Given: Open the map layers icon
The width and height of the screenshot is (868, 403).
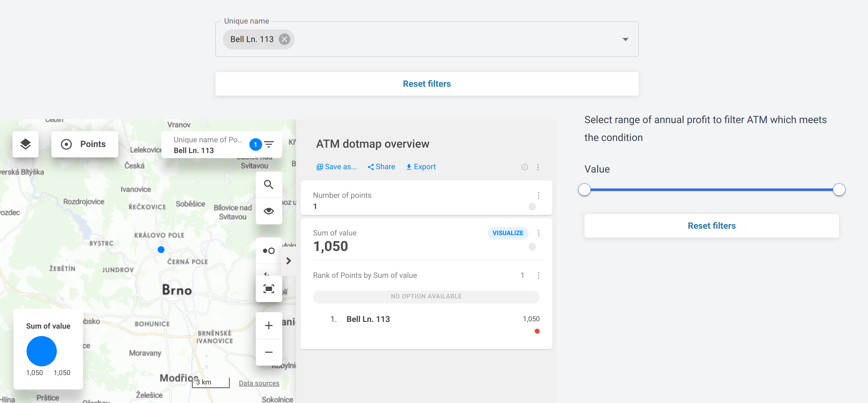Looking at the screenshot, I should pos(26,144).
